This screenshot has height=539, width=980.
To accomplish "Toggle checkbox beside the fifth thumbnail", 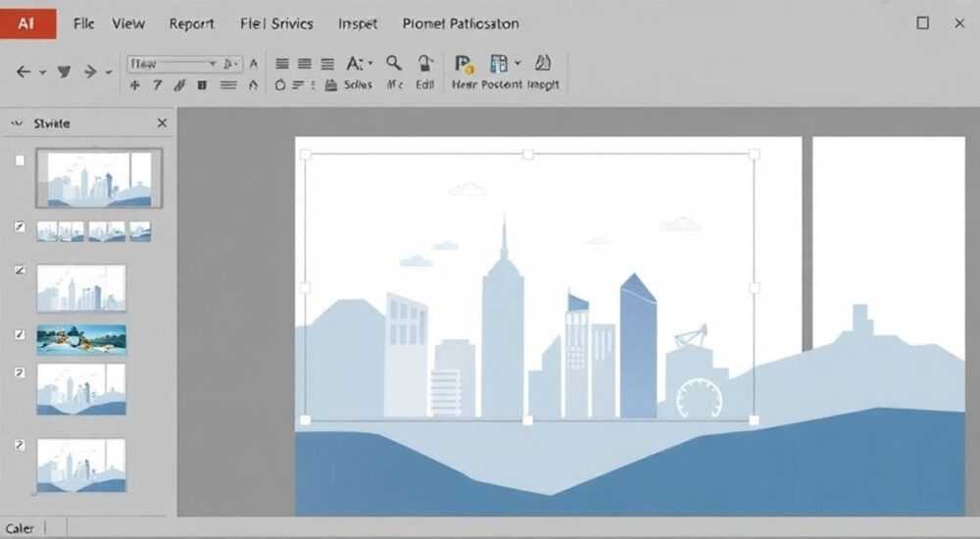I will click(20, 372).
